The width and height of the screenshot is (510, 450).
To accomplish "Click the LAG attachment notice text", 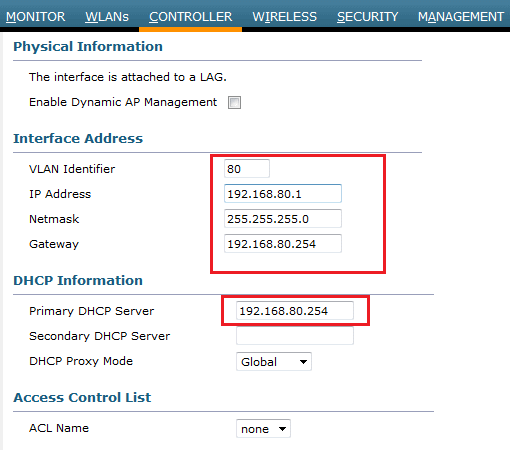I will (128, 77).
